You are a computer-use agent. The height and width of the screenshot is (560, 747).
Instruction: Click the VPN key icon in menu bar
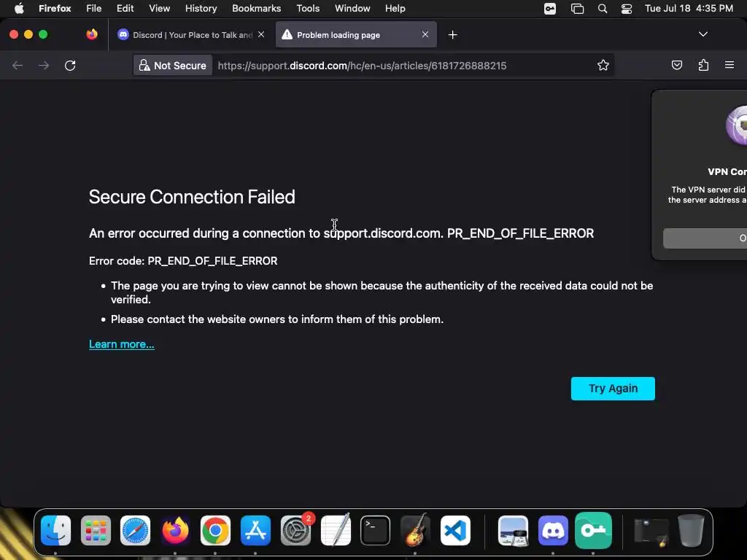point(550,9)
